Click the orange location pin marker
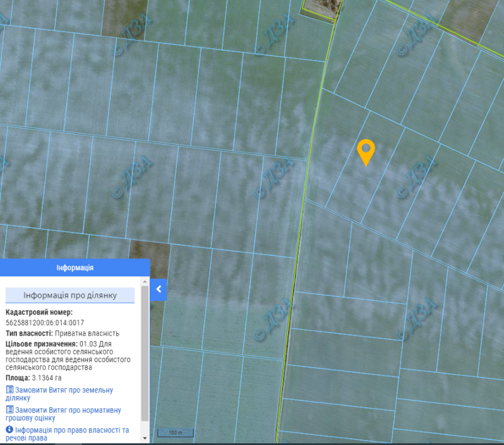Screen dimensions: 504x445 click(x=365, y=152)
